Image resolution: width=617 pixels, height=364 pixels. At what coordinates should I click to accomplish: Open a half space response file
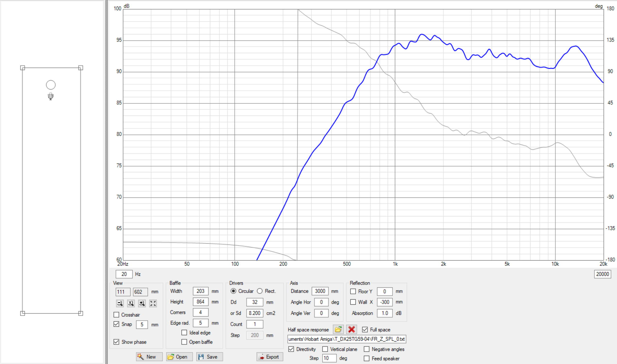pyautogui.click(x=338, y=329)
